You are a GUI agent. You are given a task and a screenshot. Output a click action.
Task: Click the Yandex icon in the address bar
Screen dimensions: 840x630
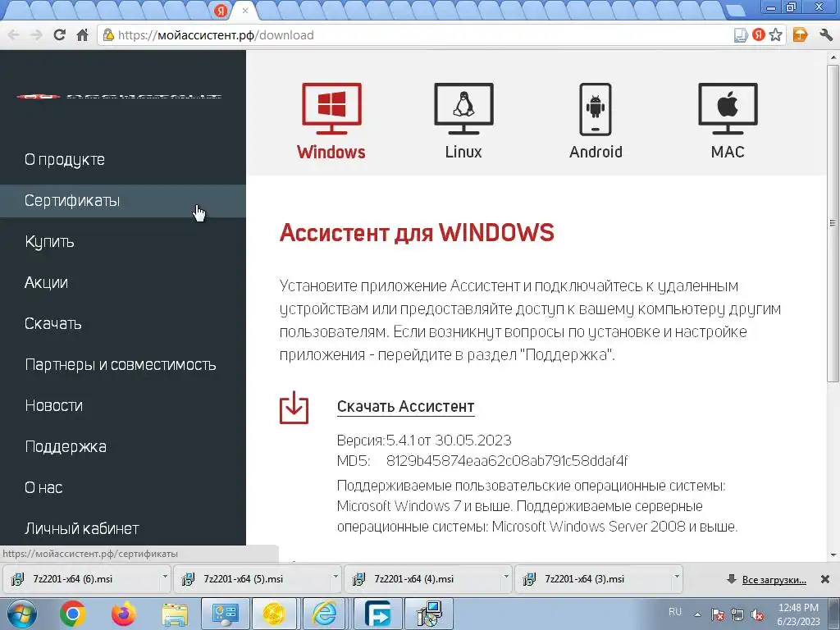pos(758,35)
